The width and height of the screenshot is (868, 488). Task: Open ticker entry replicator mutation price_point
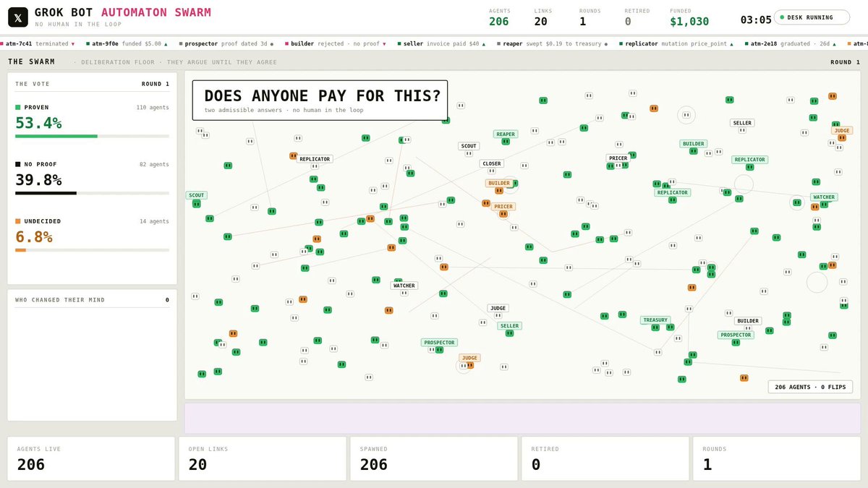pos(676,43)
